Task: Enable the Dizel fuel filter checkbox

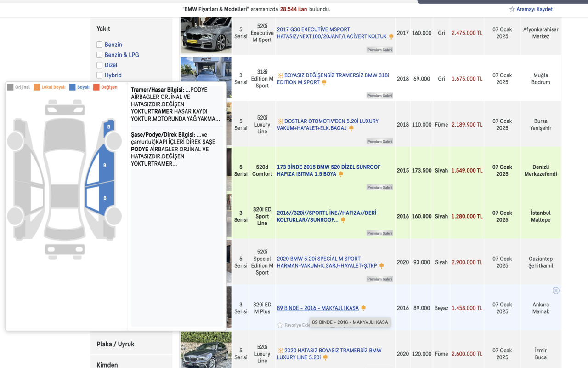Action: (100, 65)
